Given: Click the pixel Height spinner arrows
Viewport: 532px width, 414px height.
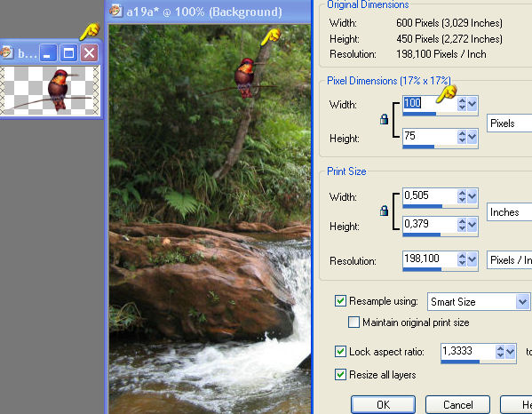Looking at the screenshot, I should [462, 137].
